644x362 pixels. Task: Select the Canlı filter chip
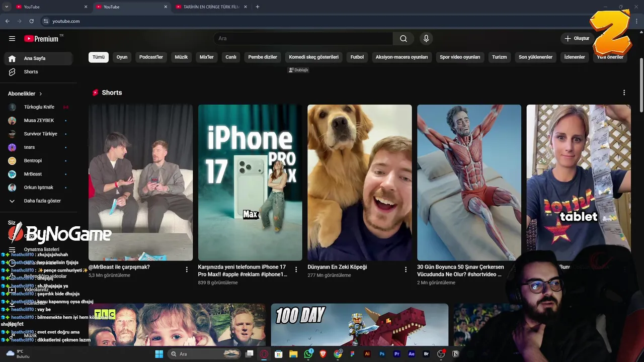[231, 57]
